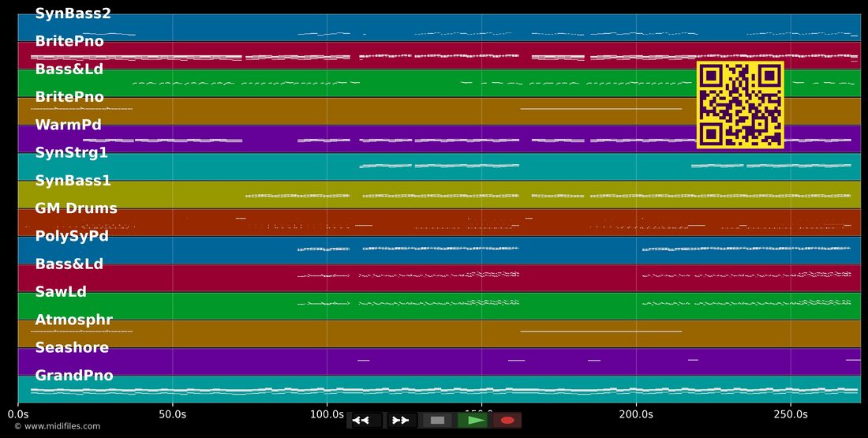Select the Atmosphr track label
The image size is (868, 438).
pyautogui.click(x=73, y=320)
